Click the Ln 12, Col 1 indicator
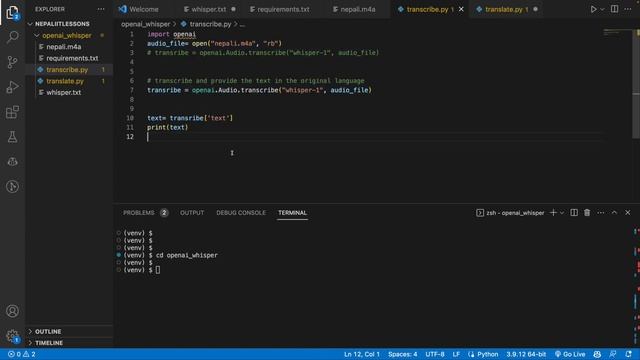 (362, 354)
